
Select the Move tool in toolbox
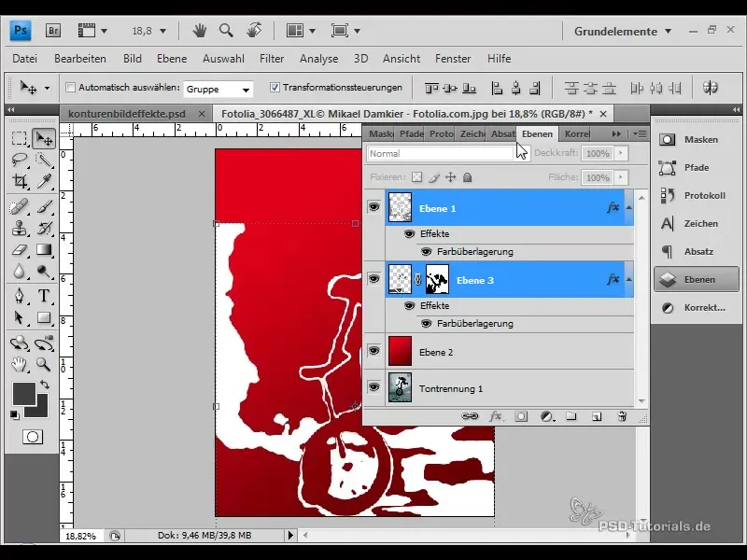(x=44, y=138)
